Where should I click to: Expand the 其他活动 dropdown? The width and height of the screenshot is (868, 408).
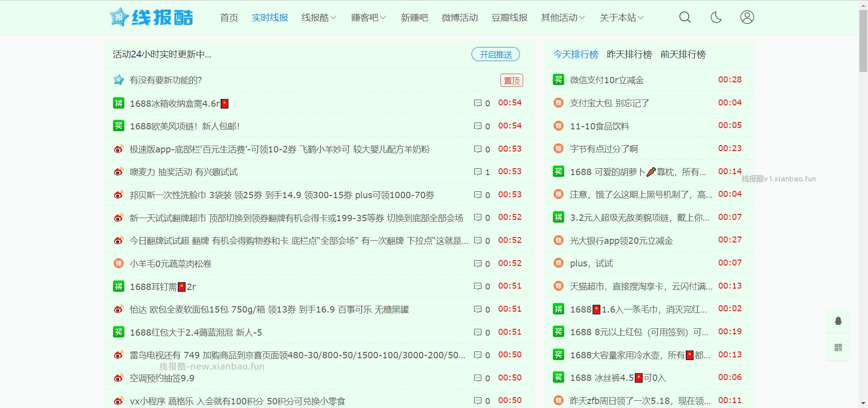[562, 17]
